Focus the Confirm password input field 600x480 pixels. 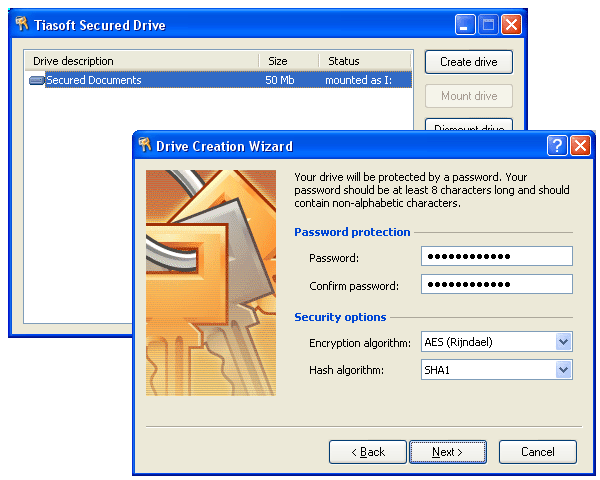497,284
